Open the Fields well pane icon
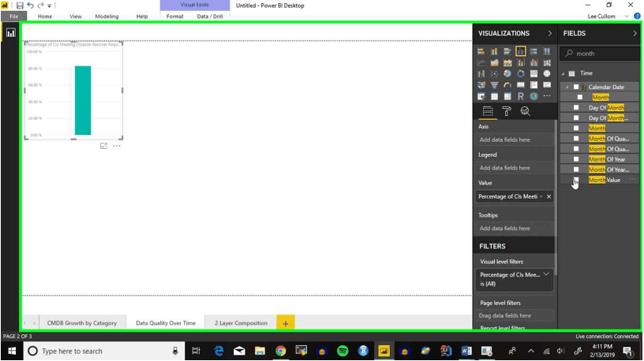Viewport: 644px width, 361px height. coord(488,111)
